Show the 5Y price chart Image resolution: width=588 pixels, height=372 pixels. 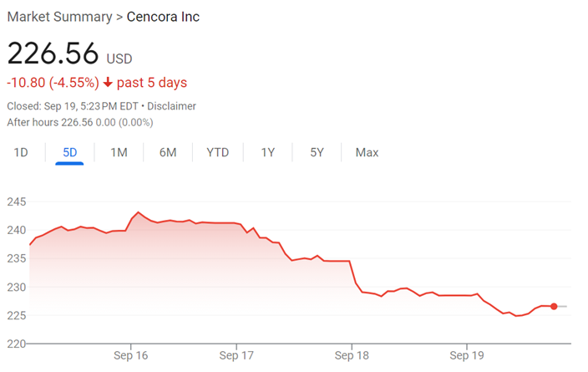click(x=317, y=152)
